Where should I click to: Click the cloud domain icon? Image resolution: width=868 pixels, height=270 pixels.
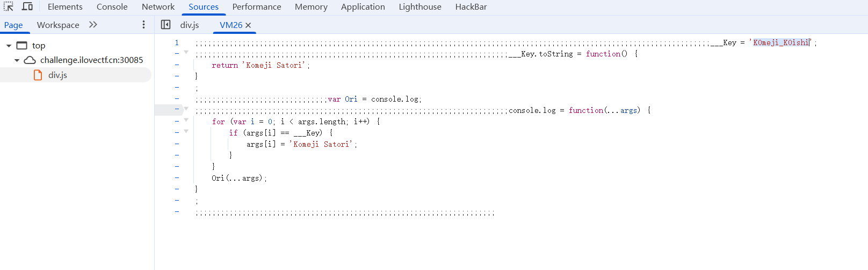(30, 60)
